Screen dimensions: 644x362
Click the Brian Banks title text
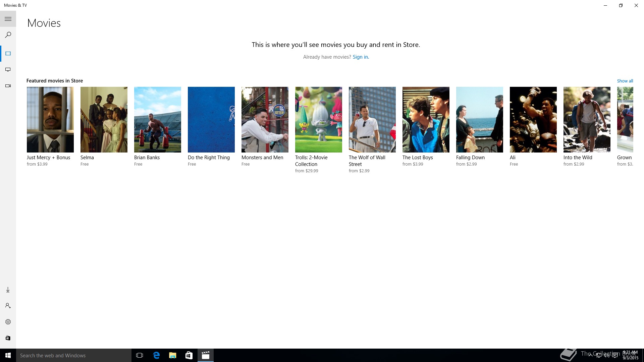(x=147, y=158)
